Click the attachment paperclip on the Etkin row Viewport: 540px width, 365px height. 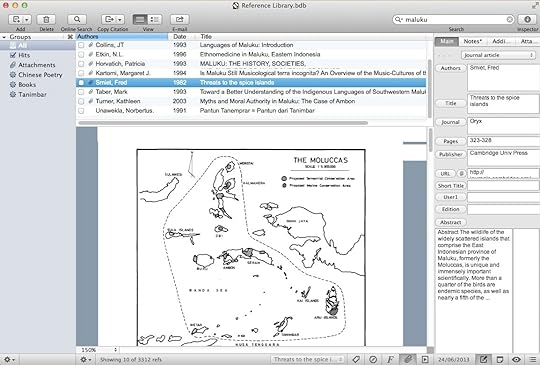(x=91, y=54)
